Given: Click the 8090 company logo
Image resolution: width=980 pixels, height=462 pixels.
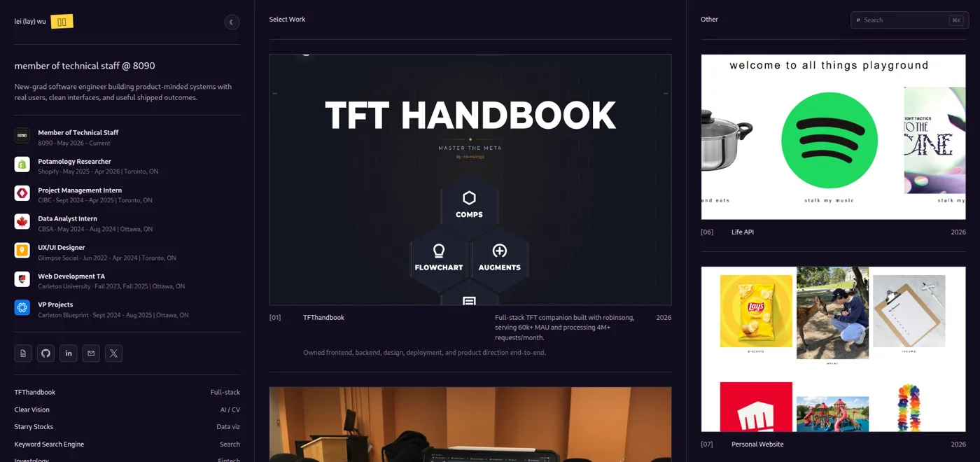Looking at the screenshot, I should pyautogui.click(x=22, y=136).
